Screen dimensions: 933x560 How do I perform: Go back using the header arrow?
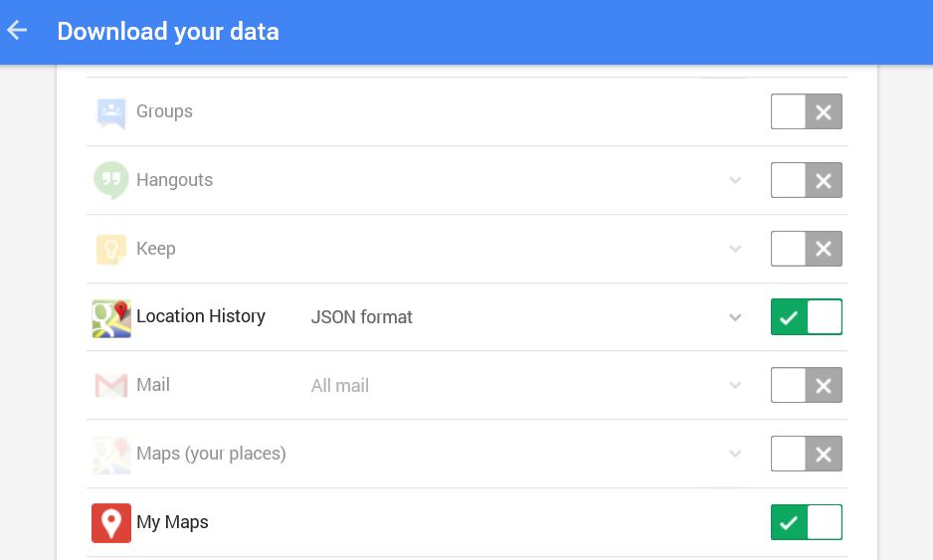pos(17,31)
